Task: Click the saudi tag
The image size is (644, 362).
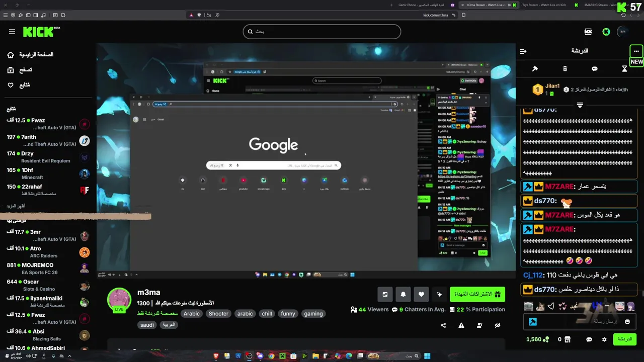Action: (x=147, y=325)
